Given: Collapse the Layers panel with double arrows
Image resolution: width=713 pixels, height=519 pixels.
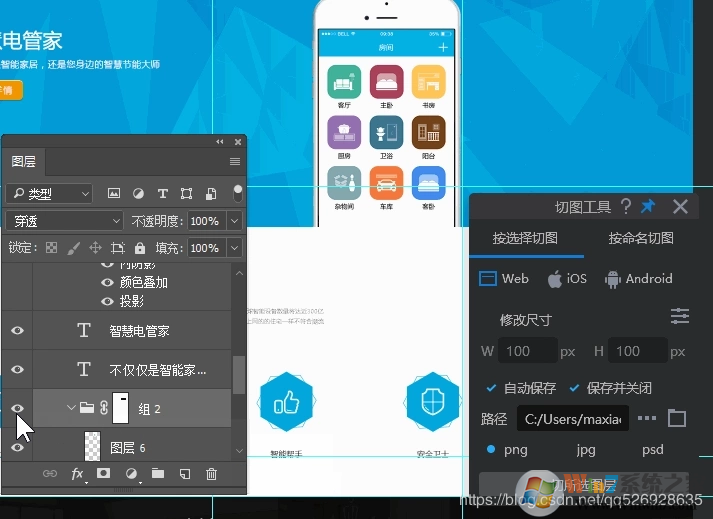Looking at the screenshot, I should 220,142.
